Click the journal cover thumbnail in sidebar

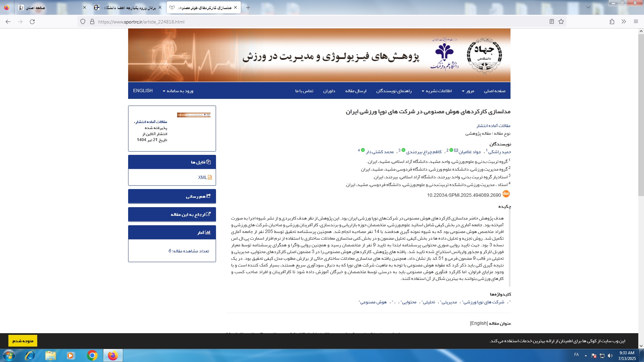coord(194,115)
